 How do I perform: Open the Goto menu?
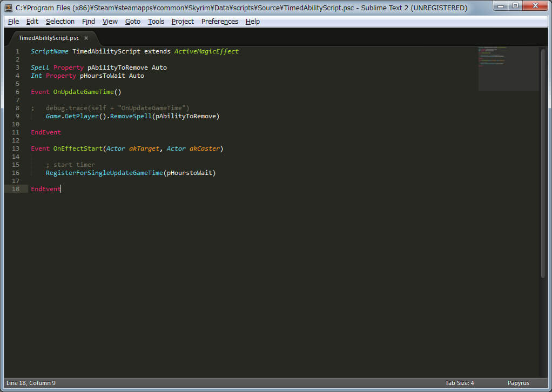(133, 22)
